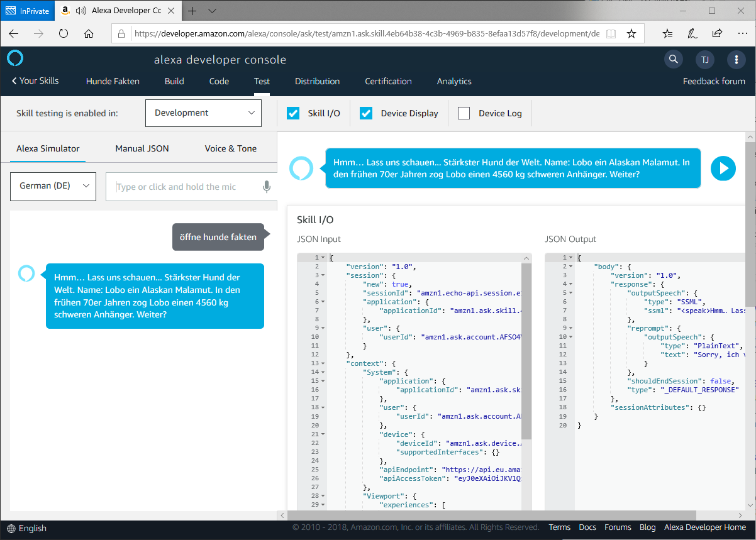Click the microphone icon in utterance box

267,187
